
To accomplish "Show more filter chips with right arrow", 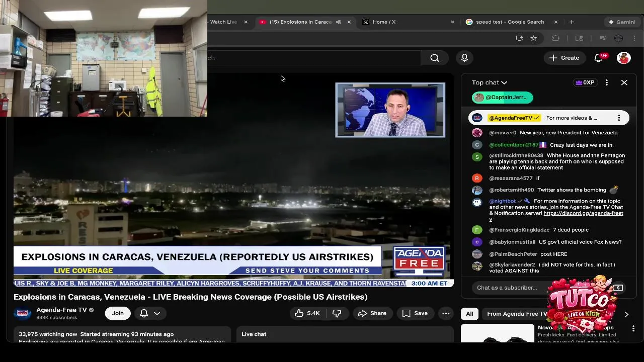I will pos(626,314).
